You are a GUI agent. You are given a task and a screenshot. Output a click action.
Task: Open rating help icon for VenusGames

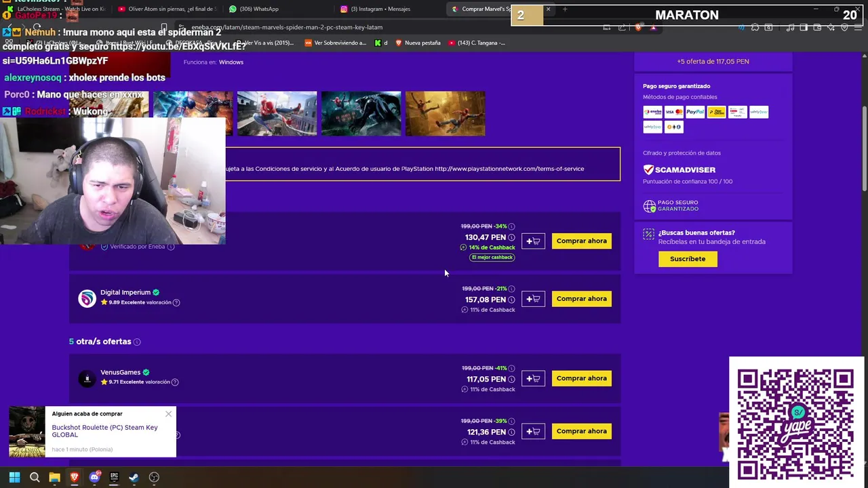(x=175, y=382)
